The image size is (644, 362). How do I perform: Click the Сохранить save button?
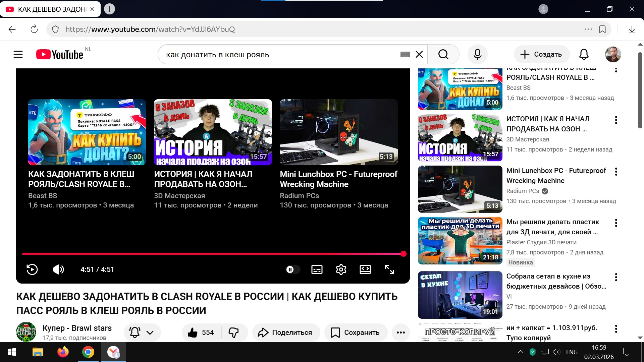point(356,333)
